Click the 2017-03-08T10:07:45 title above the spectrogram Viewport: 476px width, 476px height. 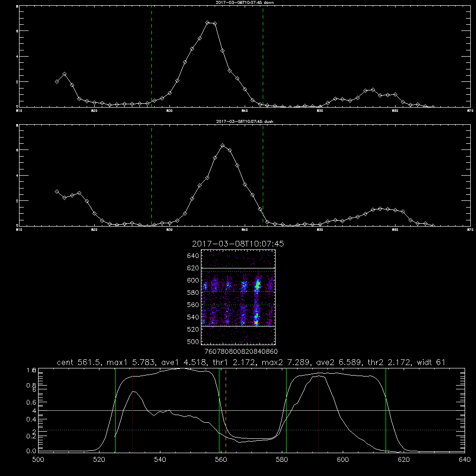[238, 244]
